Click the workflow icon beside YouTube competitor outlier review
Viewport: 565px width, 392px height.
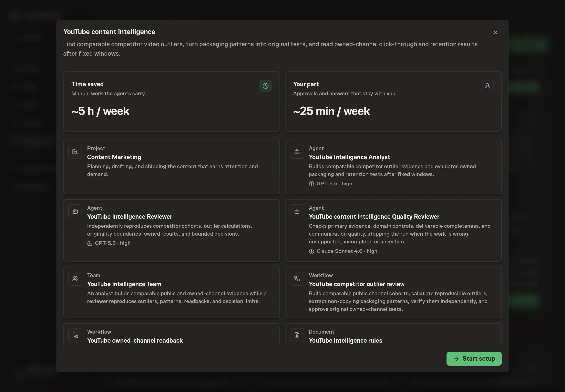pyautogui.click(x=297, y=279)
